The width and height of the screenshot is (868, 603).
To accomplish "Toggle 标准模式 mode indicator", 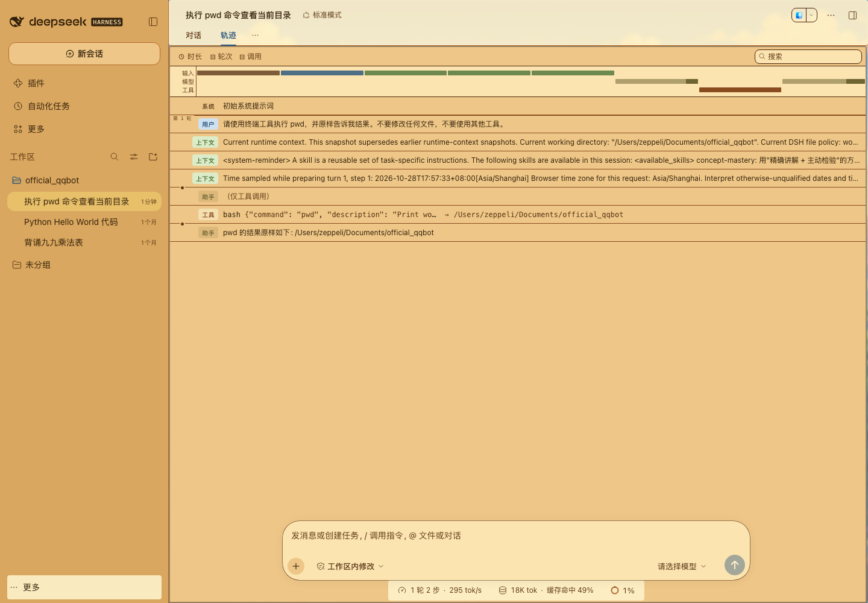I will pos(322,15).
